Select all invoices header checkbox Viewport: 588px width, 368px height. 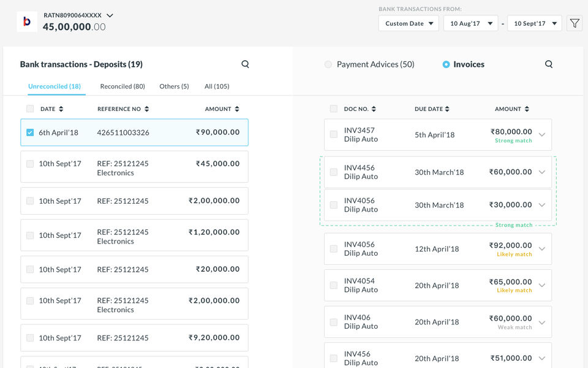(x=333, y=109)
